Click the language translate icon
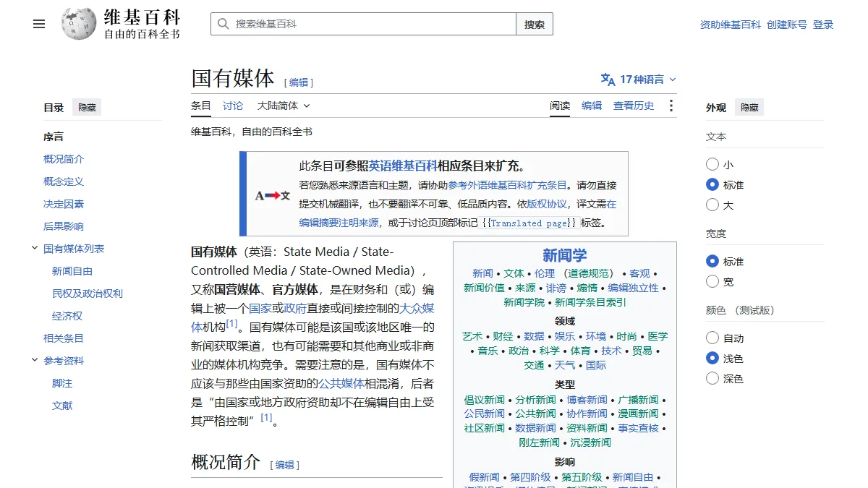Screen dimensions: 868x488 pyautogui.click(x=608, y=80)
